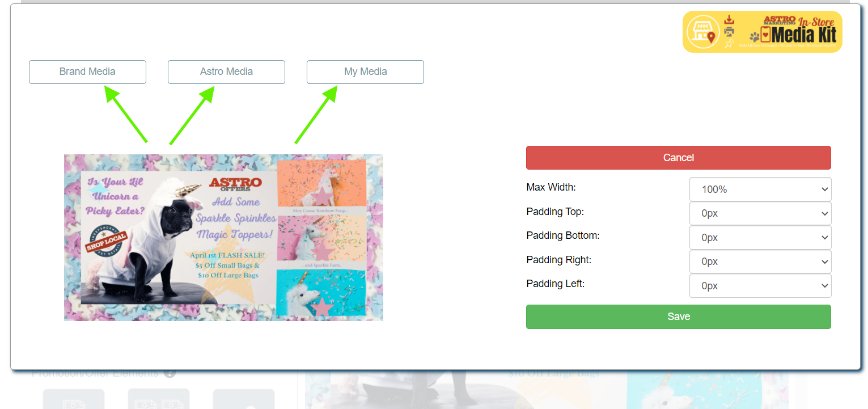Select the unicorn dog promo image

point(223,238)
